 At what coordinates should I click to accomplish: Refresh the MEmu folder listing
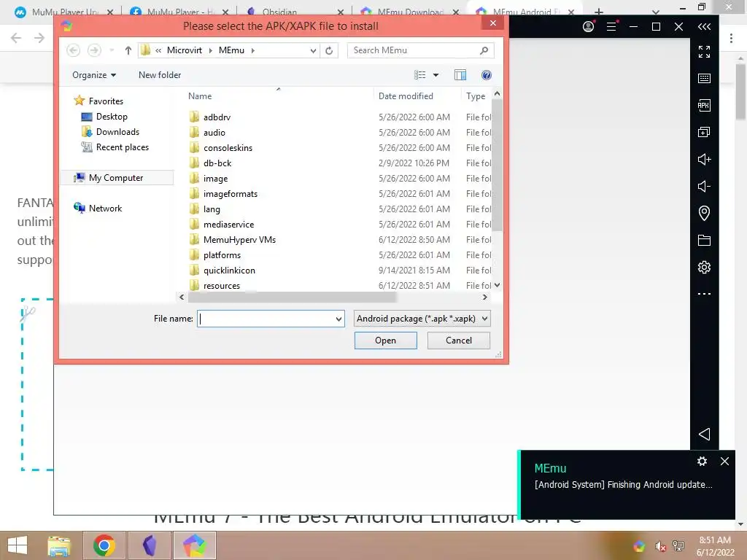pyautogui.click(x=329, y=50)
